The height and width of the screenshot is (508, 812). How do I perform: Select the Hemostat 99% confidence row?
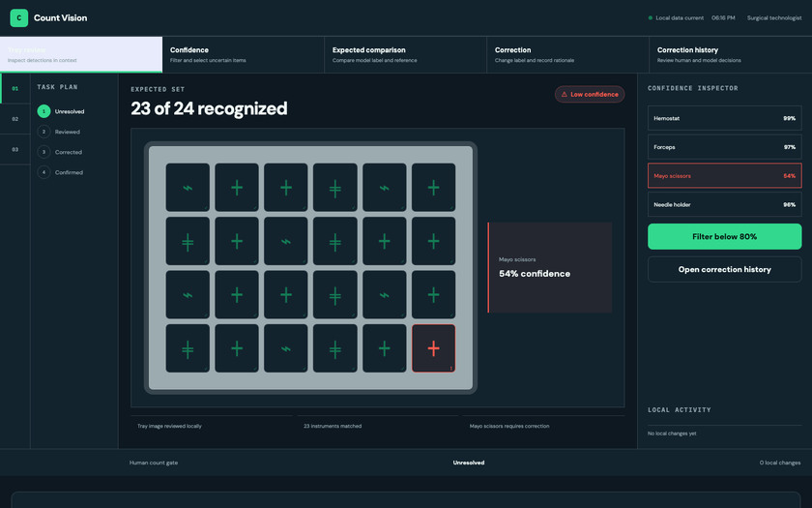click(x=724, y=118)
